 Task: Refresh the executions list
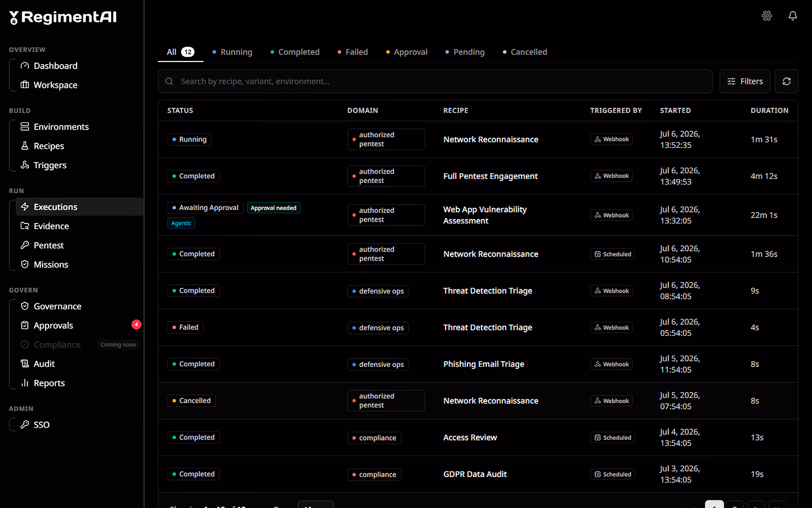click(x=787, y=81)
